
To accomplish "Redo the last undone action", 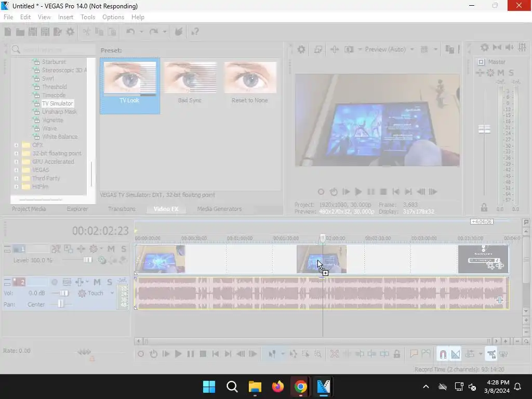I will point(154,32).
